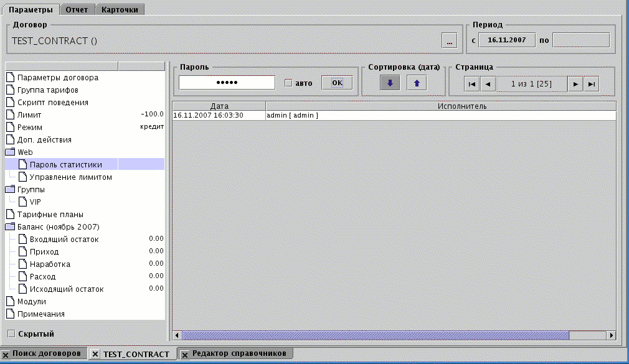This screenshot has width=629, height=364.
Task: Go to the first page of results
Action: click(x=471, y=84)
